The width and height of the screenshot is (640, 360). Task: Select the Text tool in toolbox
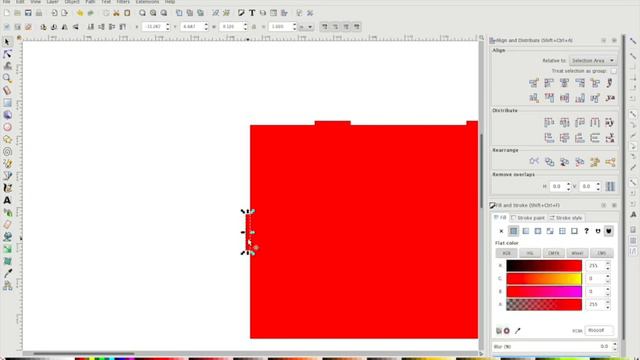click(7, 200)
